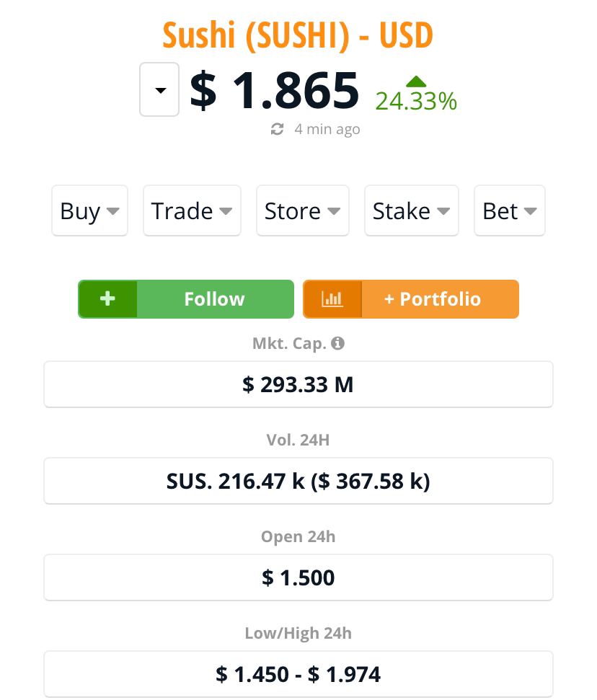Screen dimensions: 597x700
Task: Open the currency selector dropdown beside price
Action: pyautogui.click(x=159, y=89)
